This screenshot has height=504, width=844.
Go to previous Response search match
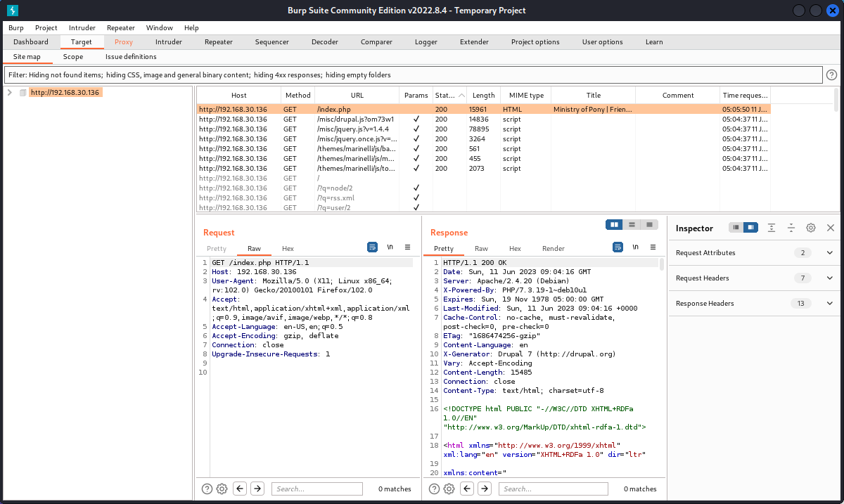(467, 489)
